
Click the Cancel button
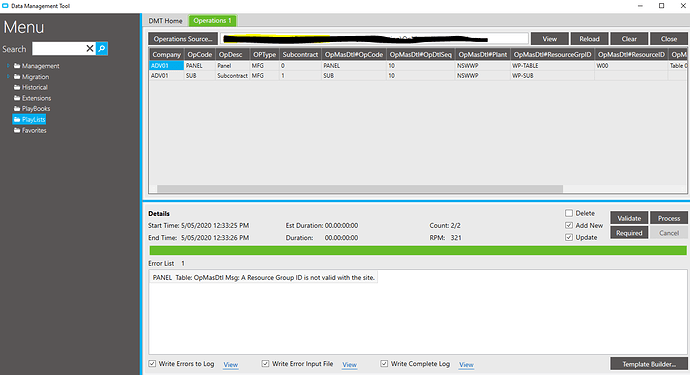pos(669,233)
